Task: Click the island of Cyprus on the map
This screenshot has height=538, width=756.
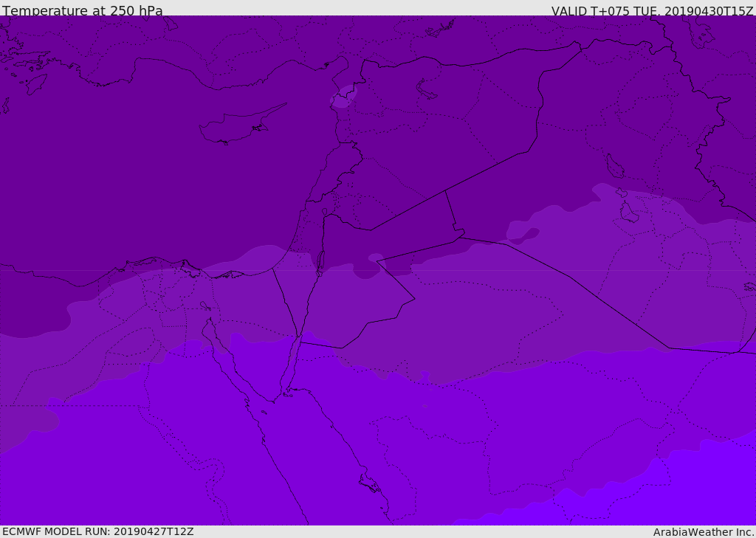Action: [x=242, y=125]
